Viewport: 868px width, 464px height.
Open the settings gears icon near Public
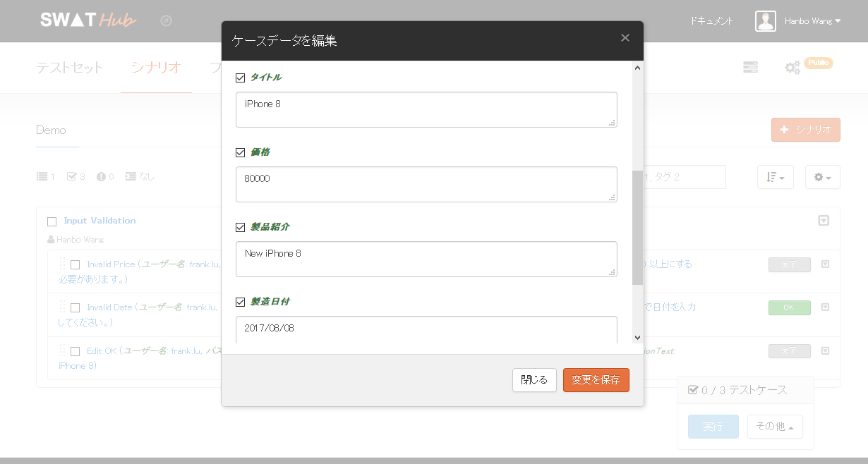(x=792, y=68)
